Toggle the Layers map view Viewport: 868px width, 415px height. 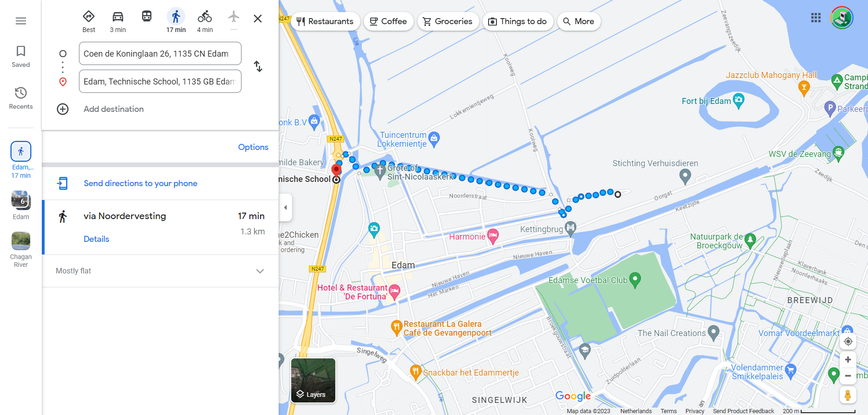click(x=313, y=380)
